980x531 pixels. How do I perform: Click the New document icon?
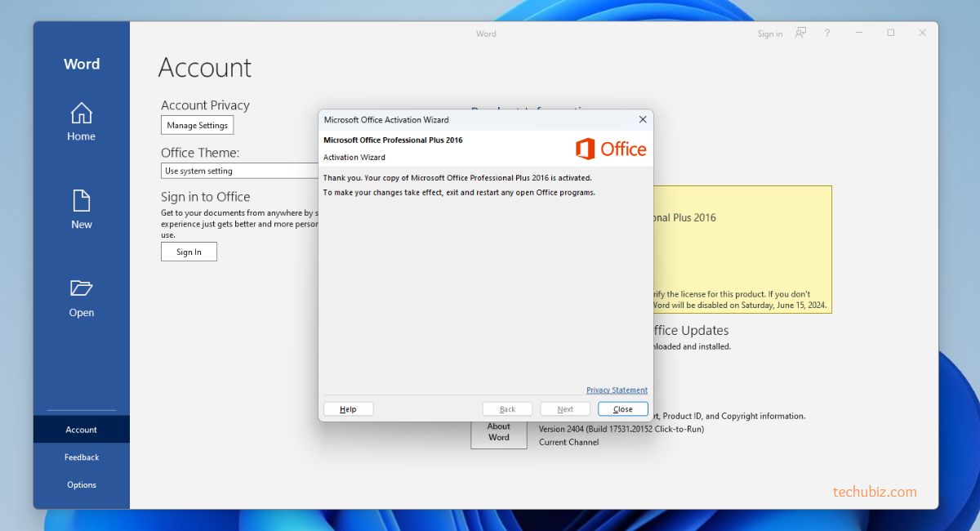[81, 201]
